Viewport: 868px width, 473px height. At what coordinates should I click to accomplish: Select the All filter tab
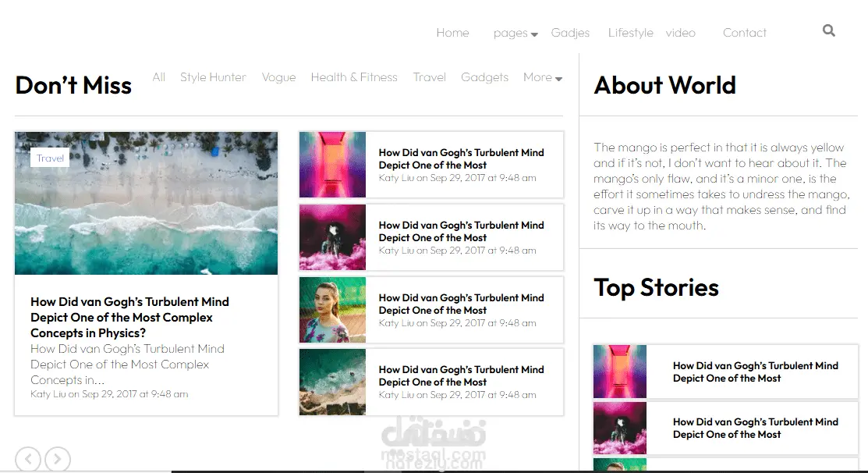(159, 77)
